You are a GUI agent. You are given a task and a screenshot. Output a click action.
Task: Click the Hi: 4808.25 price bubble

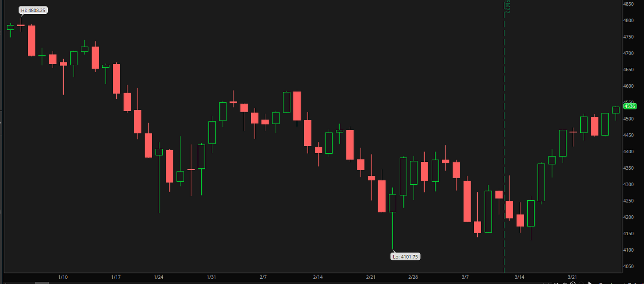point(33,10)
